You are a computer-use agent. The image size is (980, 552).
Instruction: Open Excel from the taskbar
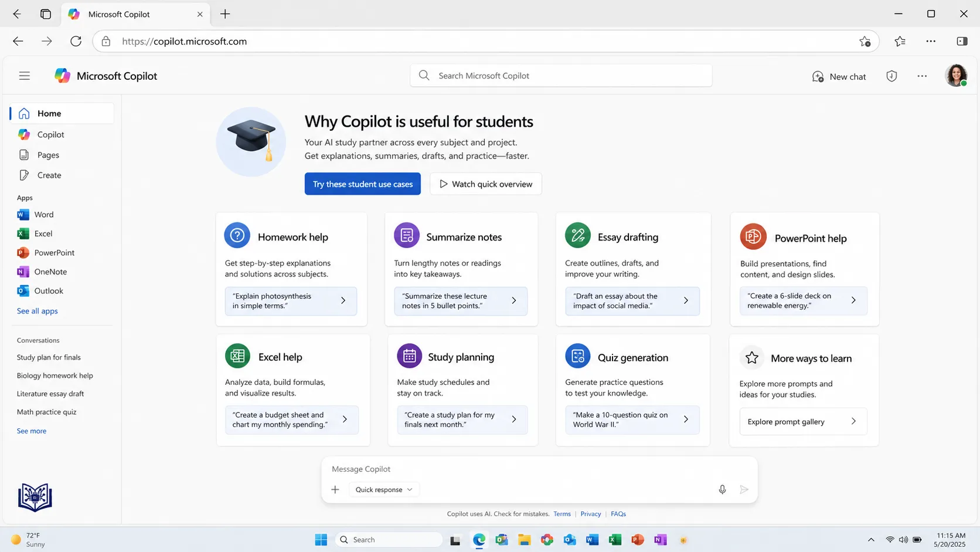tap(615, 540)
